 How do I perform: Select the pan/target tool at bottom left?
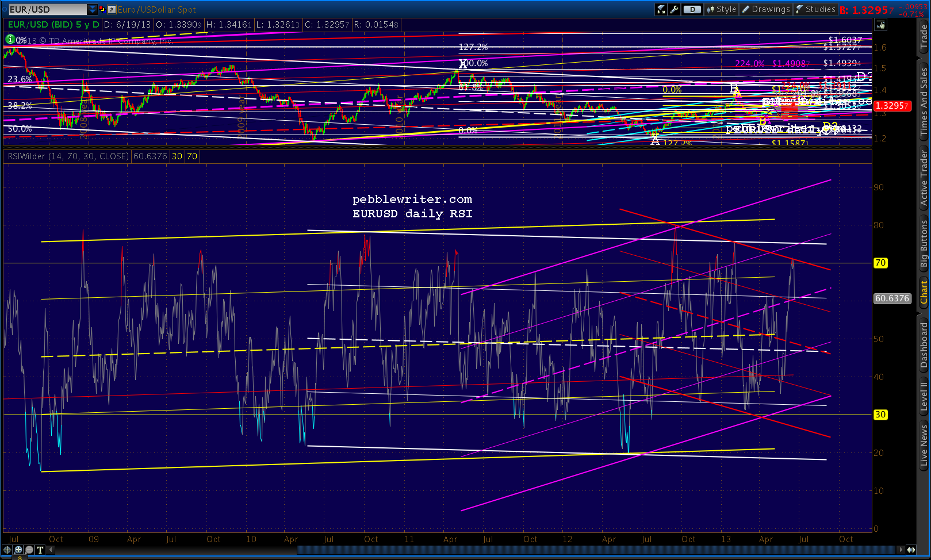pyautogui.click(x=18, y=550)
